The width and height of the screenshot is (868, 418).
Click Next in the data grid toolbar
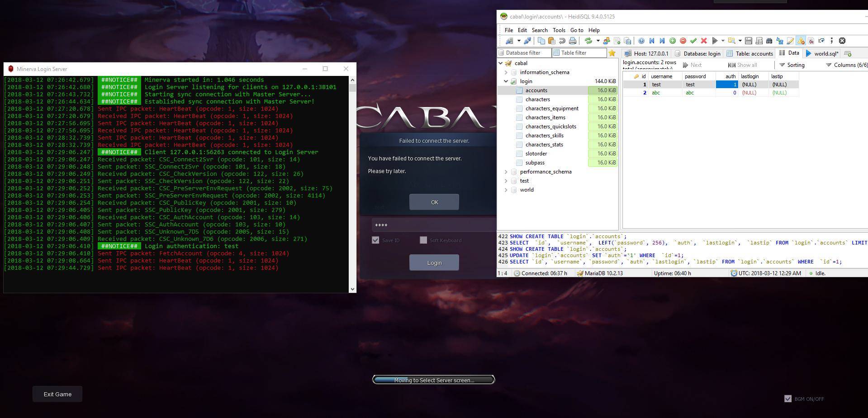click(x=692, y=65)
